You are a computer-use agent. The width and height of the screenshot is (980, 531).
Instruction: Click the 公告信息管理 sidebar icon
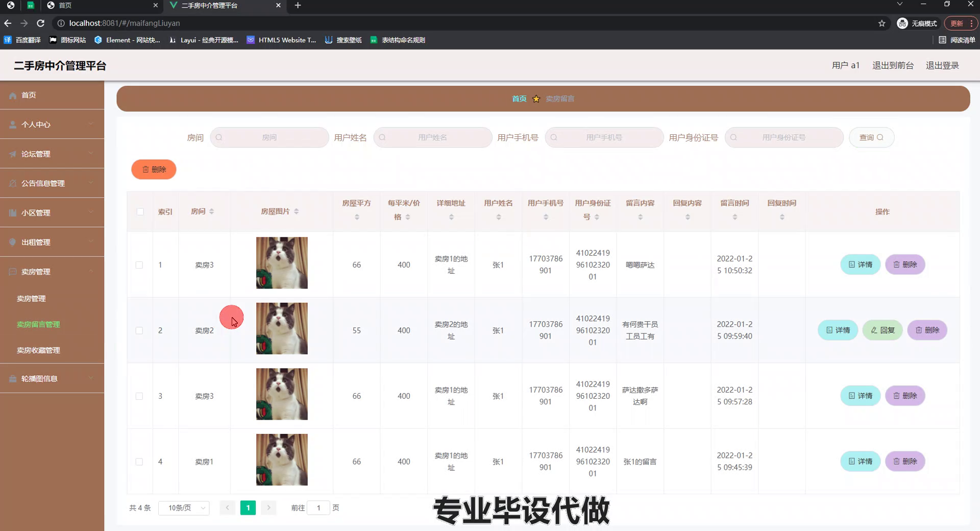click(x=13, y=184)
